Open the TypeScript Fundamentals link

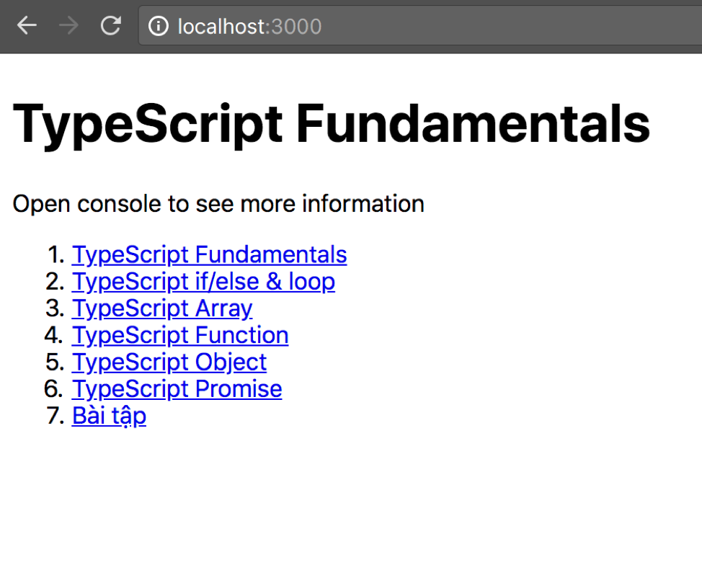[209, 254]
